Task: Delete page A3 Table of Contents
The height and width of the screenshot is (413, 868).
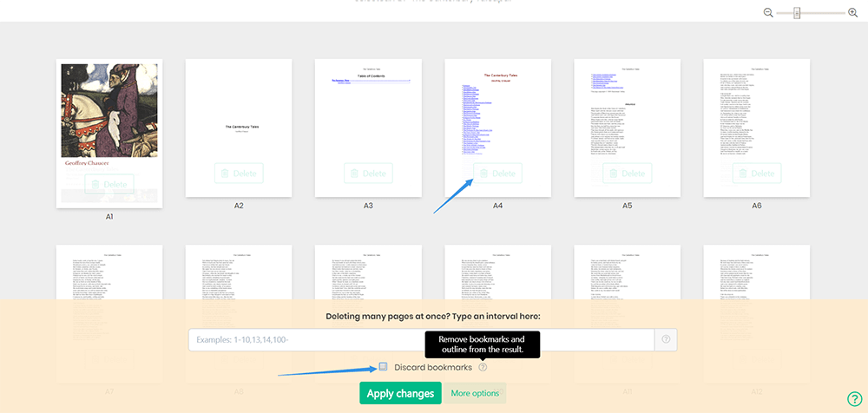Action: [x=368, y=174]
